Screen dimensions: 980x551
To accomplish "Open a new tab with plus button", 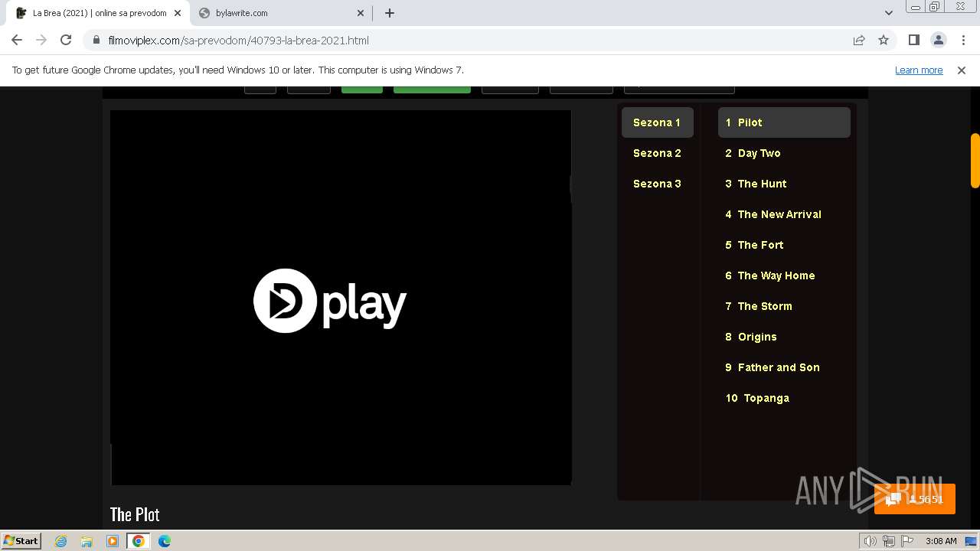I will 390,13.
